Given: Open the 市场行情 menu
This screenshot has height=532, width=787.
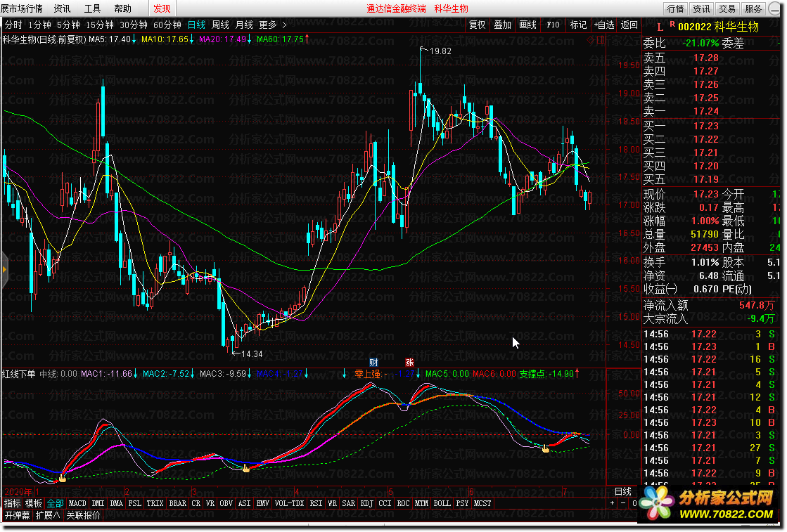Looking at the screenshot, I should tap(22, 8).
